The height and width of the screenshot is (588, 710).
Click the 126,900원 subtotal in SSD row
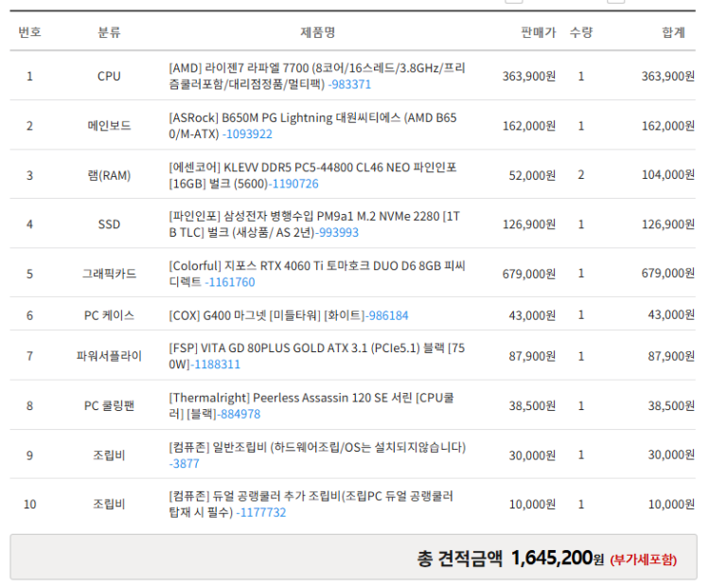(668, 224)
